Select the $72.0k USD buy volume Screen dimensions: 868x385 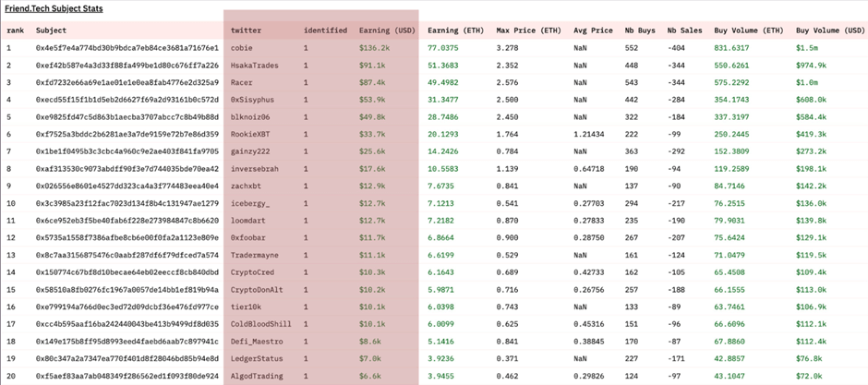pyautogui.click(x=809, y=376)
